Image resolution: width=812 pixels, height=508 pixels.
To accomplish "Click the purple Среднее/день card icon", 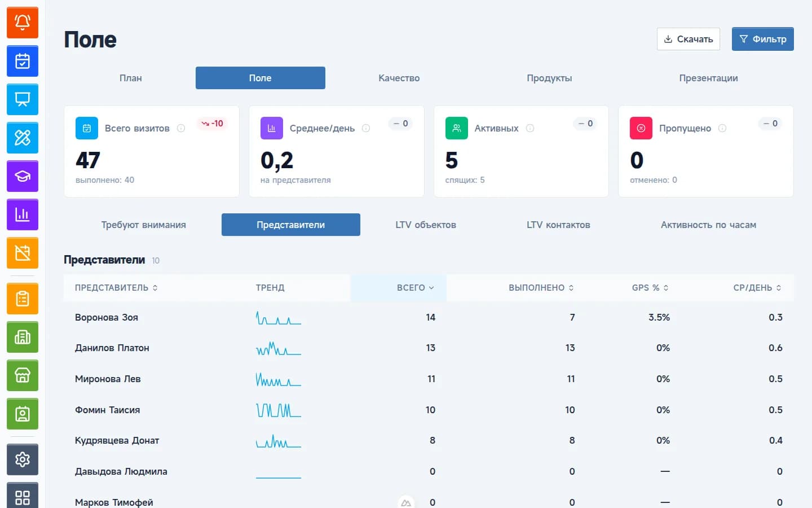I will pyautogui.click(x=272, y=128).
